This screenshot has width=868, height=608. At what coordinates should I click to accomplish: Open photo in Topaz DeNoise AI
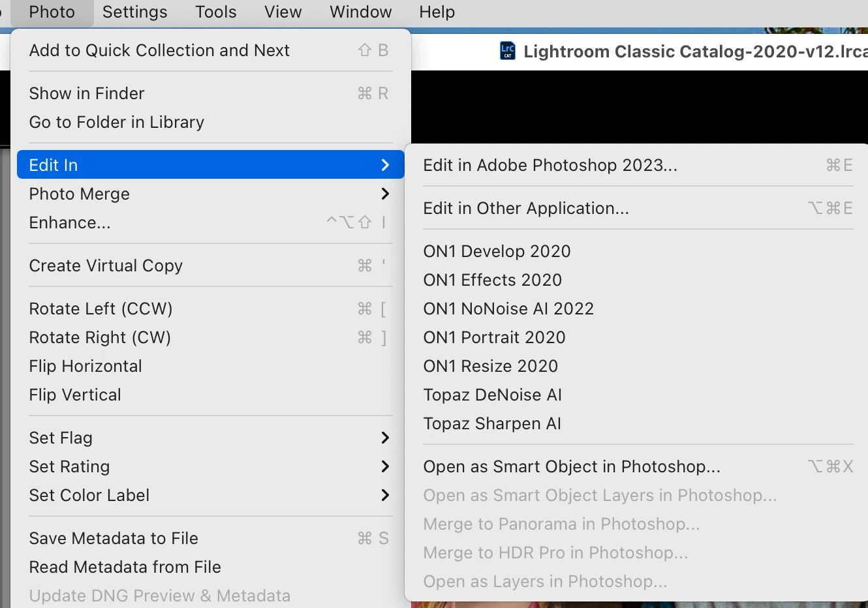[x=638, y=395]
